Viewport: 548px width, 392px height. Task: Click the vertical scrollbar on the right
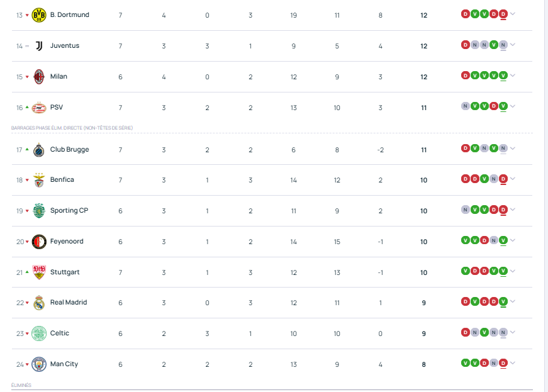[545, 189]
